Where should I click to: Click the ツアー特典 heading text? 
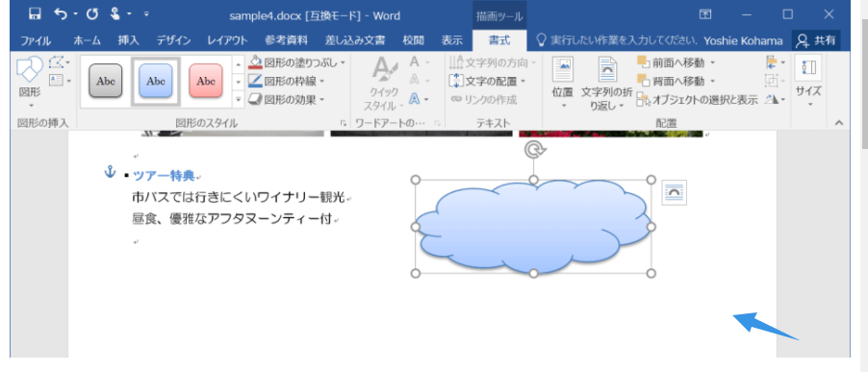[x=164, y=176]
